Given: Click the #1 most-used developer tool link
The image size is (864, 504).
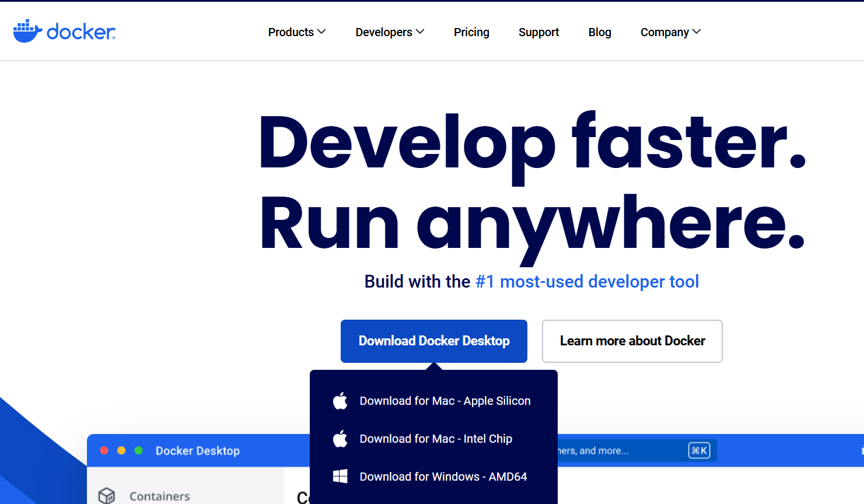Looking at the screenshot, I should coord(587,282).
